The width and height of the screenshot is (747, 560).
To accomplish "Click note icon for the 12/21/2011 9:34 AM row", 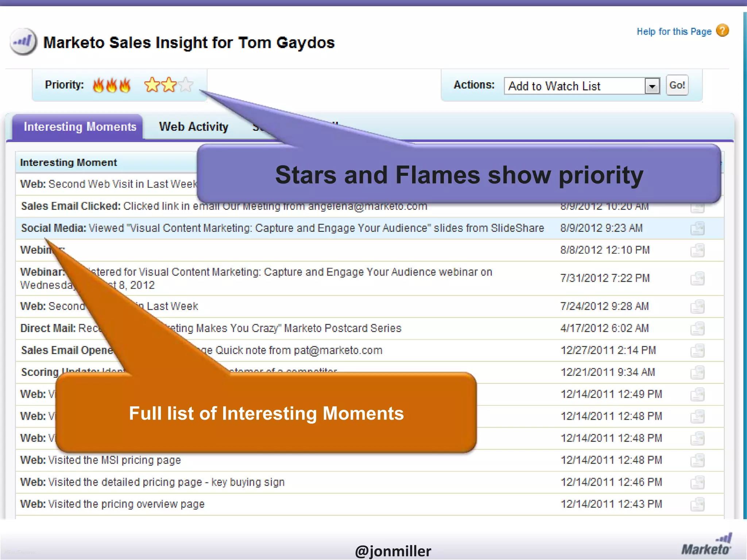I will 697,373.
